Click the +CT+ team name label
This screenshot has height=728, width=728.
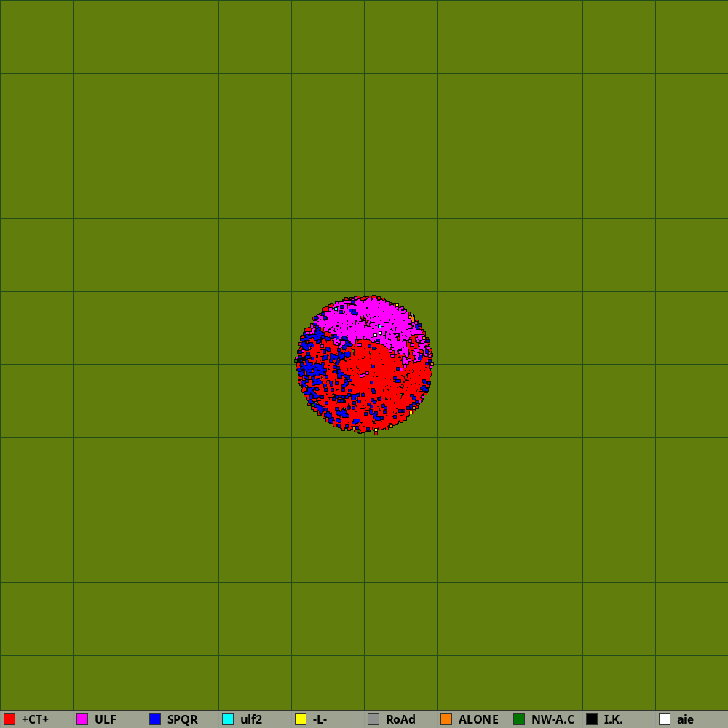[35, 719]
